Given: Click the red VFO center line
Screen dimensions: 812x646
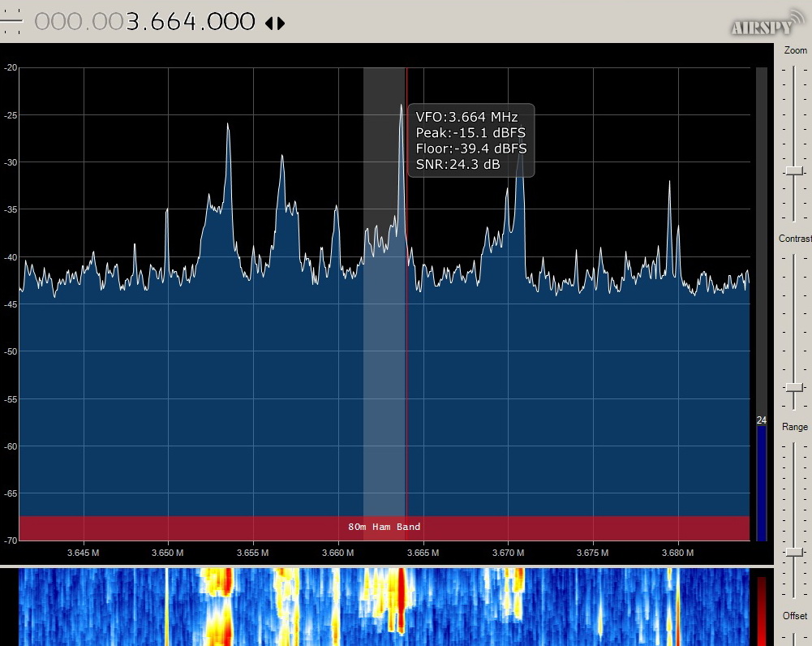Looking at the screenshot, I should [406, 325].
